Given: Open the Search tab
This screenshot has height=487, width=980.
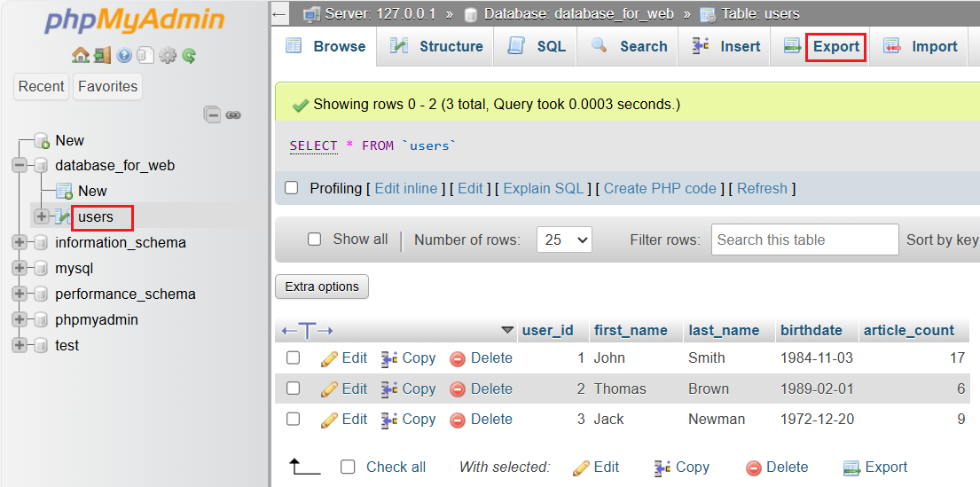Looking at the screenshot, I should point(628,47).
